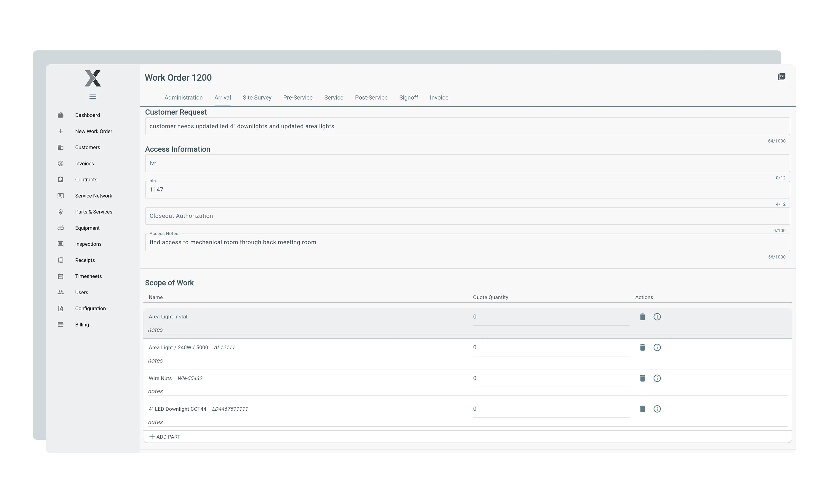Go to Equipment page

87,228
